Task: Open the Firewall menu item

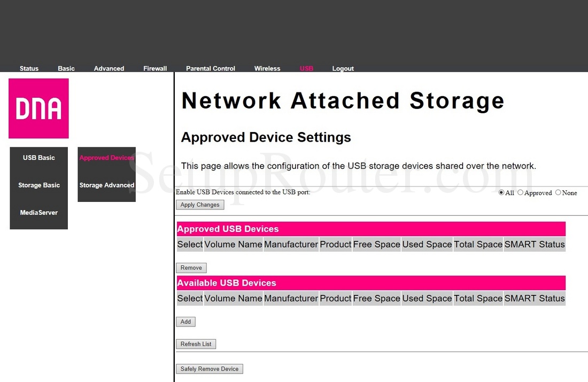Action: pos(154,68)
